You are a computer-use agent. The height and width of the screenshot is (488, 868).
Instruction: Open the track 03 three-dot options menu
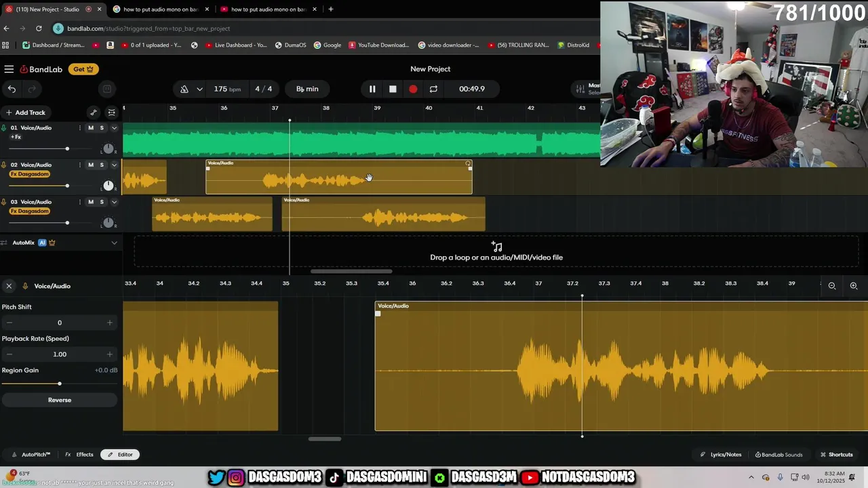point(80,202)
